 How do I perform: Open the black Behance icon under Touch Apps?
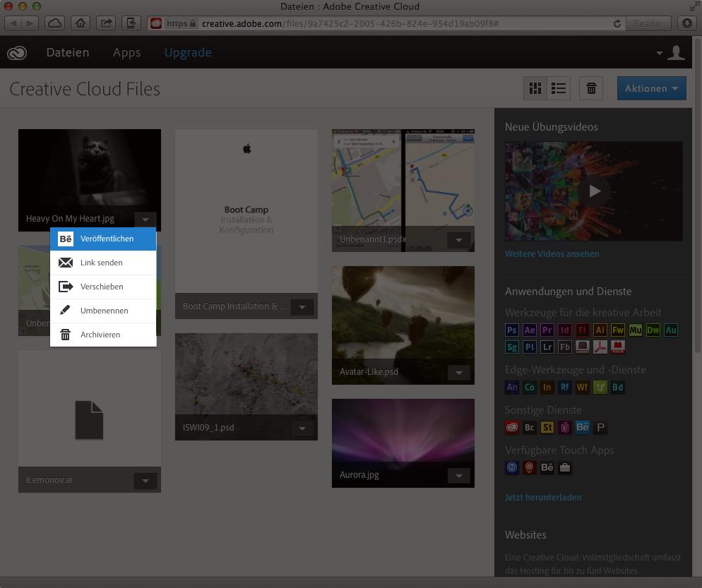coord(547,467)
